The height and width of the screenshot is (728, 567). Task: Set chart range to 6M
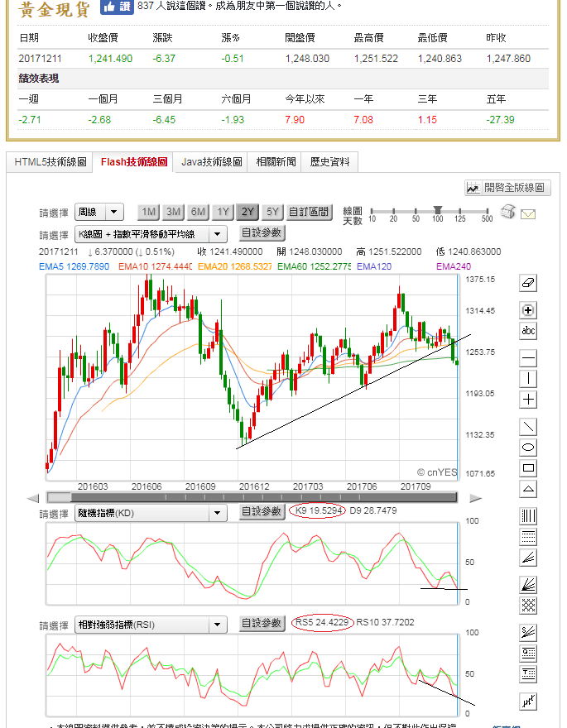point(198,212)
